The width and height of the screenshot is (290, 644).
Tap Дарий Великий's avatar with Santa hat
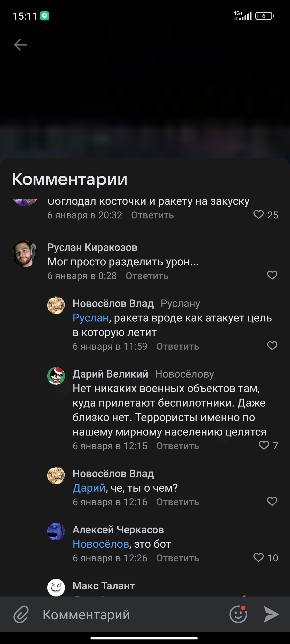pyautogui.click(x=56, y=376)
